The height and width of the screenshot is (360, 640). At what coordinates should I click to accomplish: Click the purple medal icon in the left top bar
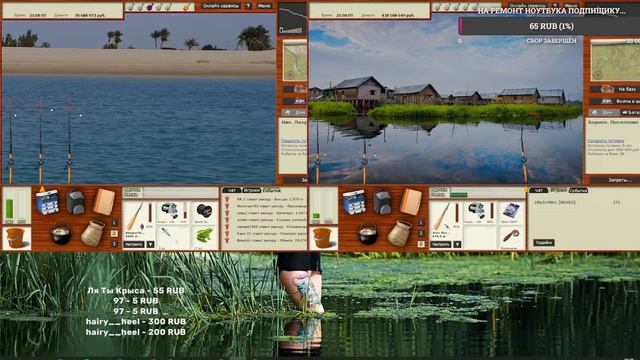[149, 7]
